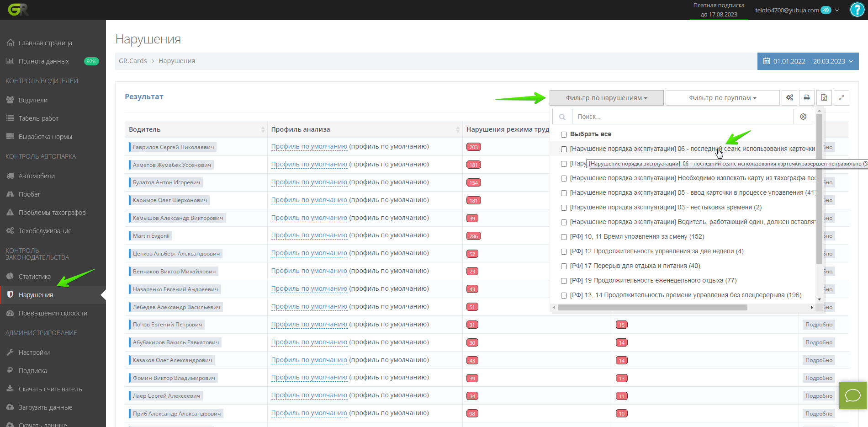Click driver tag Лебедев Александр Васильевич
This screenshot has width=868, height=427.
176,307
